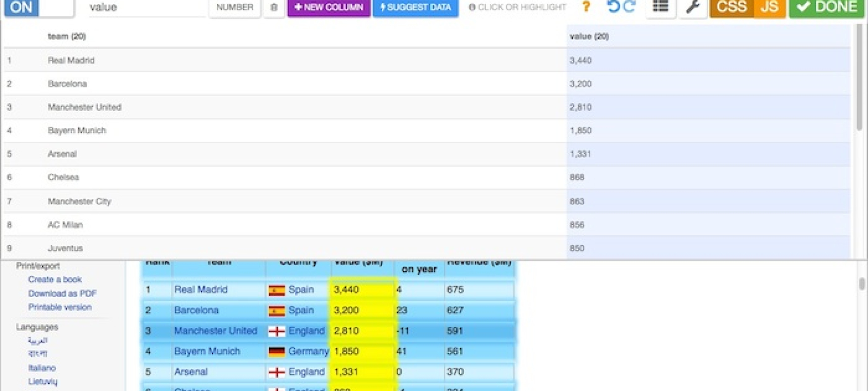Screen dimensions: 868x391
Task: Select value cell 868
Action: click(x=708, y=177)
